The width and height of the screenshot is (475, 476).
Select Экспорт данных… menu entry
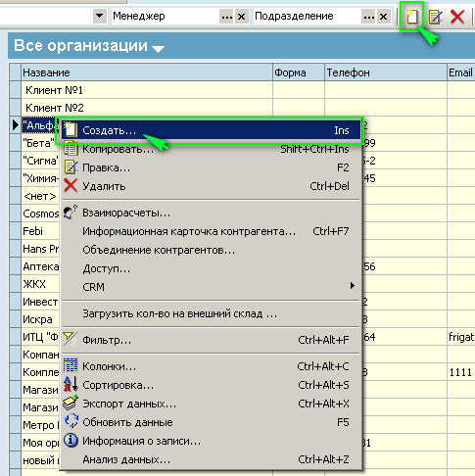(x=212, y=404)
